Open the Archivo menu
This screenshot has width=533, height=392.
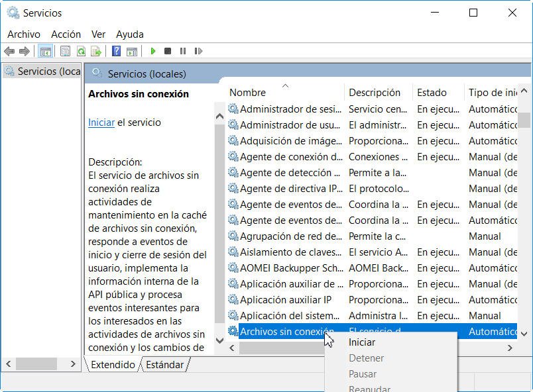coord(24,34)
